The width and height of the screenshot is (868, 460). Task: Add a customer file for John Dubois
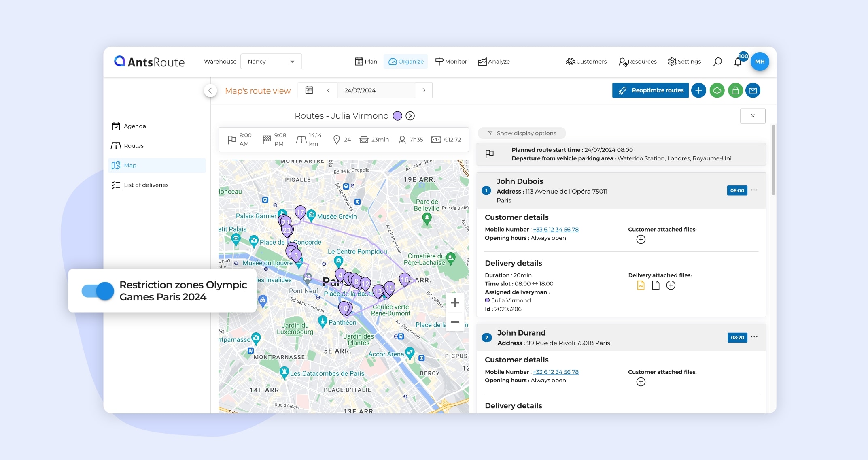tap(641, 239)
